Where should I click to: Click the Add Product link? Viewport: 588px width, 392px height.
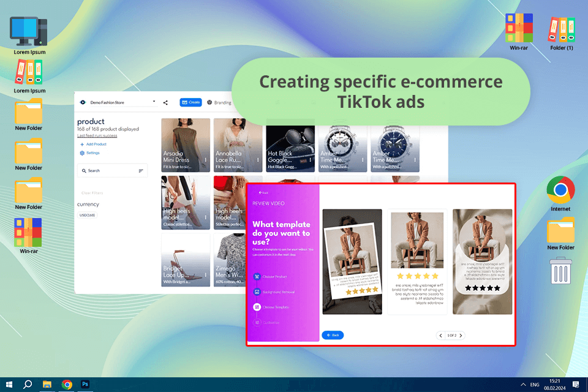click(93, 144)
